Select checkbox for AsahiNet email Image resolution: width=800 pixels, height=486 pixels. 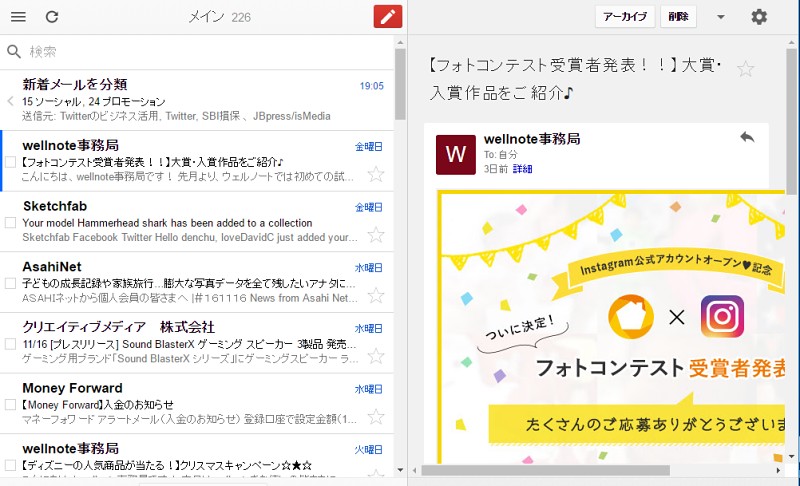tap(10, 284)
